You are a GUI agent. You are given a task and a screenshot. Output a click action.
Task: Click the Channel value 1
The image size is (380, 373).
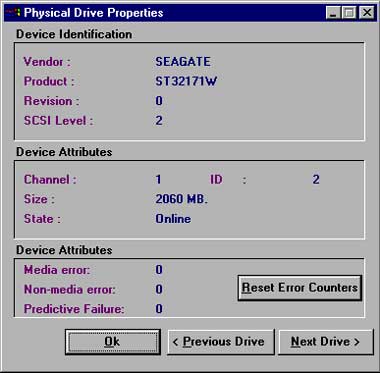tap(158, 180)
